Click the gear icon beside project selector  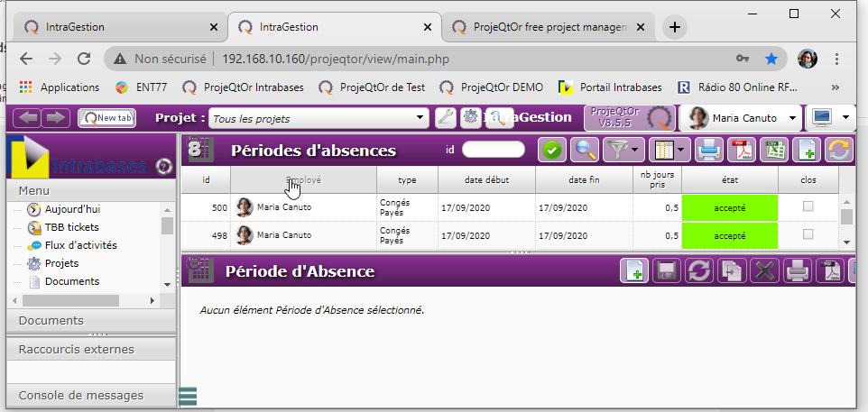pyautogui.click(x=470, y=118)
